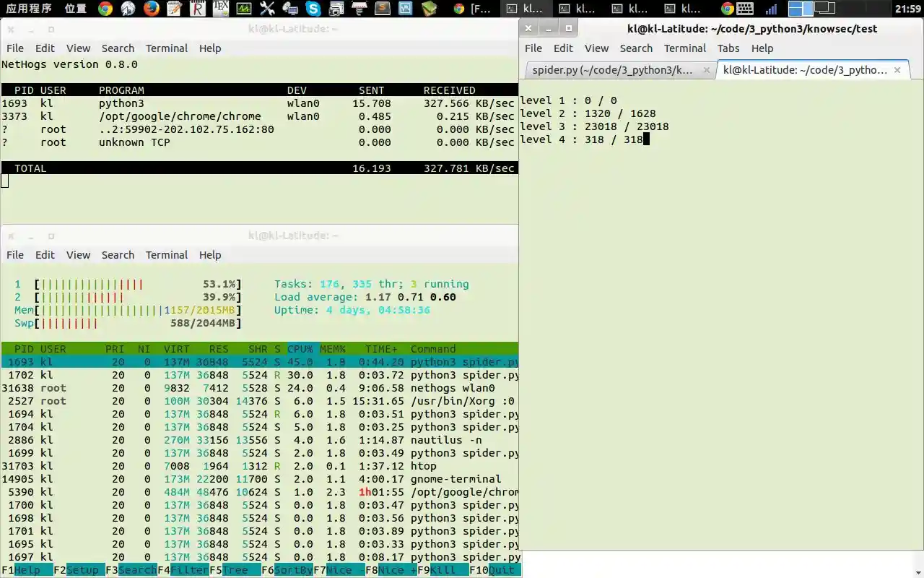The height and width of the screenshot is (578, 924).
Task: Launch Skype from the top panel
Action: [313, 9]
